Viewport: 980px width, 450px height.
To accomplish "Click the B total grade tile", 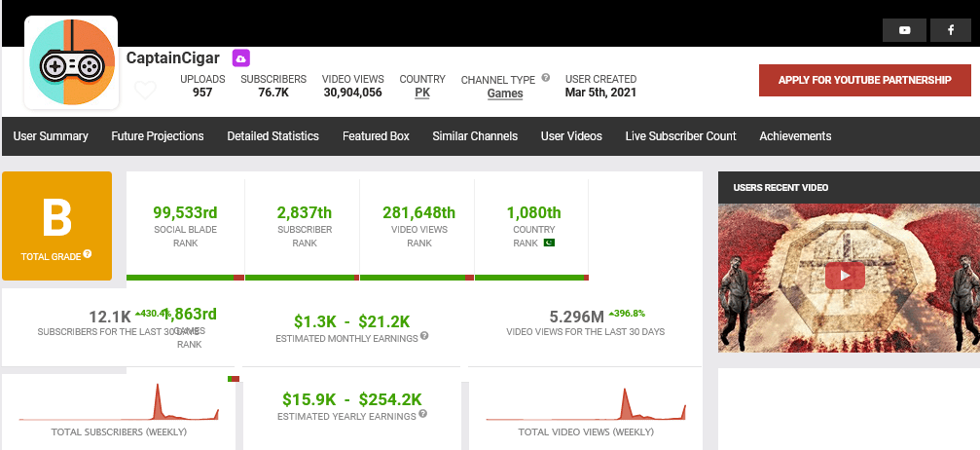I will coord(56,226).
